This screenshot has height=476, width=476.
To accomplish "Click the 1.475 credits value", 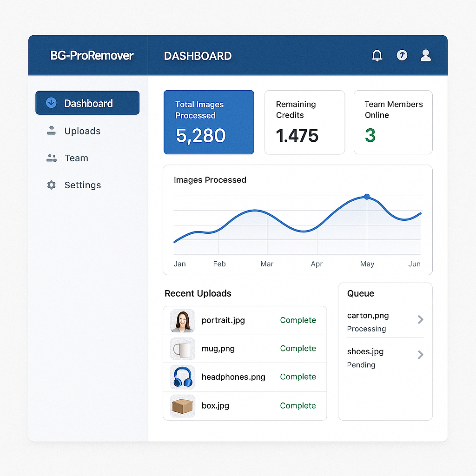I will [x=297, y=135].
